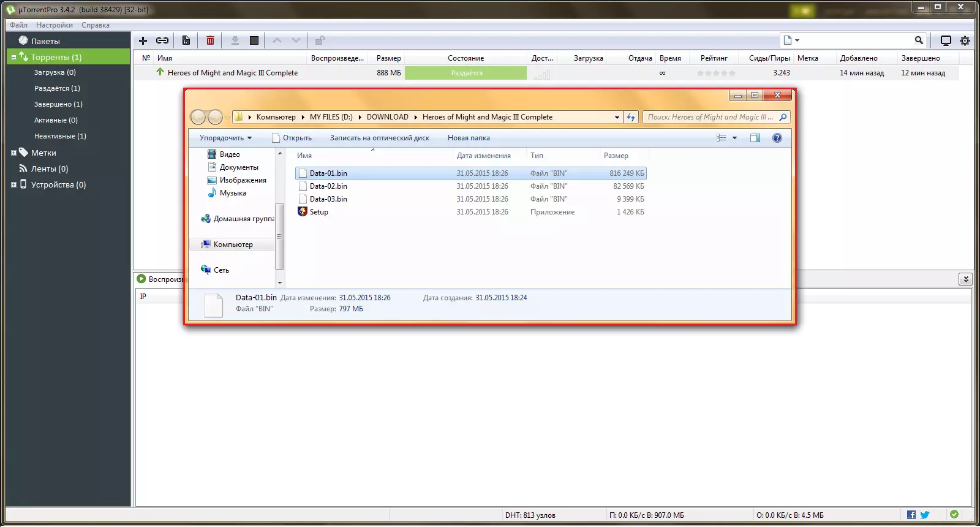Click Записать на оптический диск button

(x=380, y=138)
